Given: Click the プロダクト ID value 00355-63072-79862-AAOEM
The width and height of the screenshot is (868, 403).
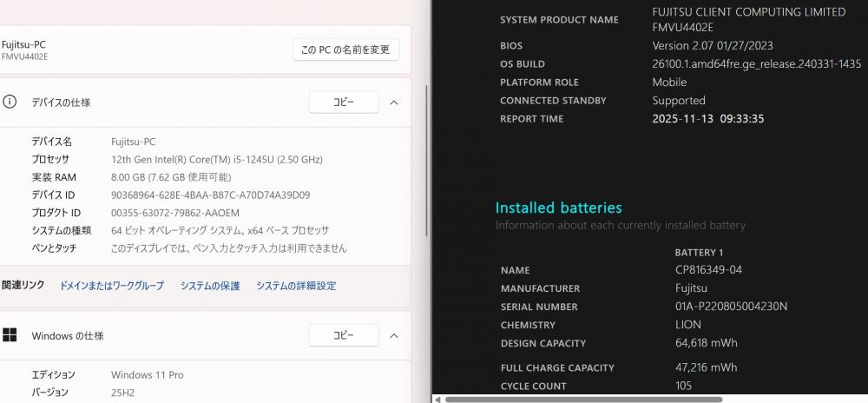Looking at the screenshot, I should pos(175,213).
